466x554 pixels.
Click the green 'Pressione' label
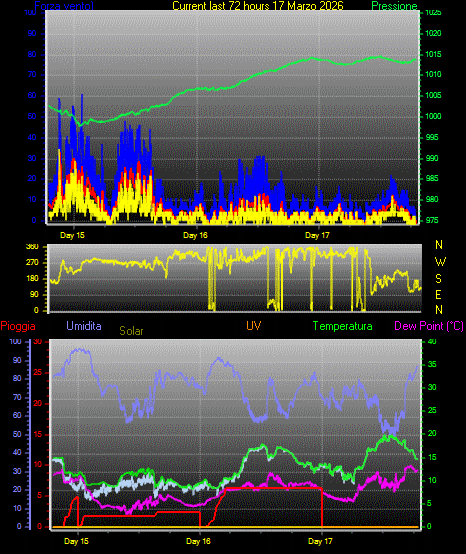[x=394, y=6]
